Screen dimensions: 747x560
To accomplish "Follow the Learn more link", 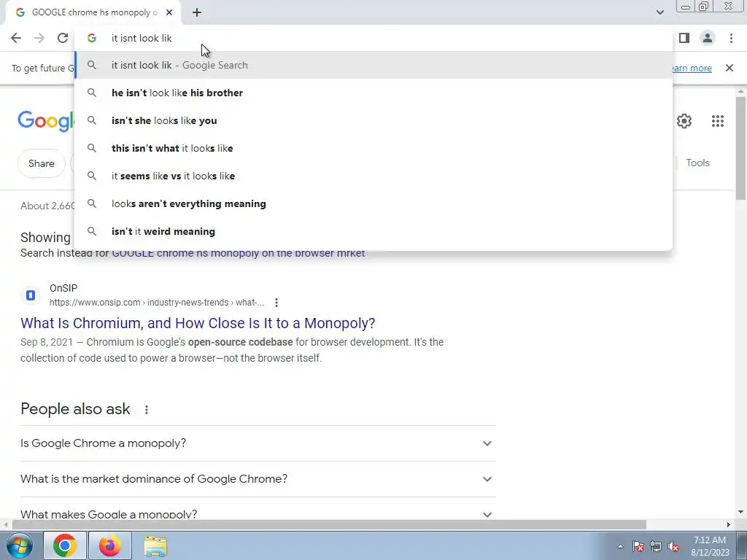I will [x=692, y=68].
